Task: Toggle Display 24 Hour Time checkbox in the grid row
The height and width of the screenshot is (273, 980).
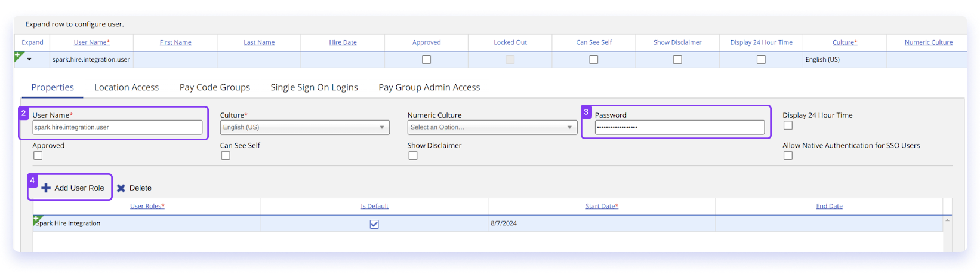Action: coord(761,60)
